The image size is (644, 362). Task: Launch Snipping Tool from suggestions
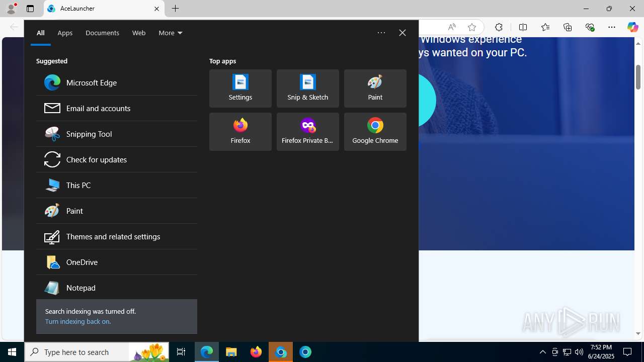pos(116,134)
